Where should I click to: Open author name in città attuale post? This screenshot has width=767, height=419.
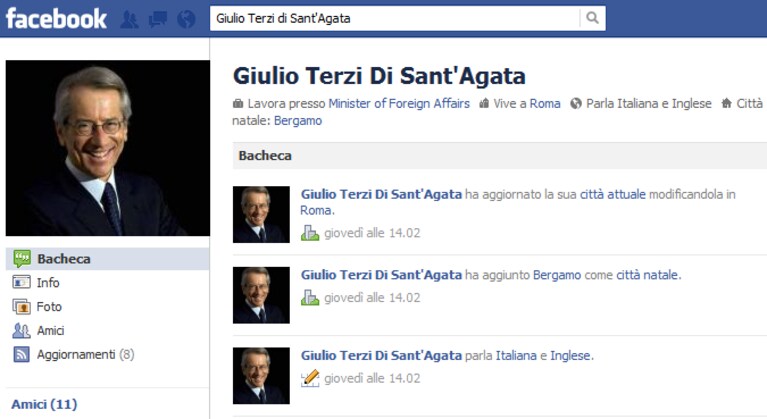[x=381, y=195]
